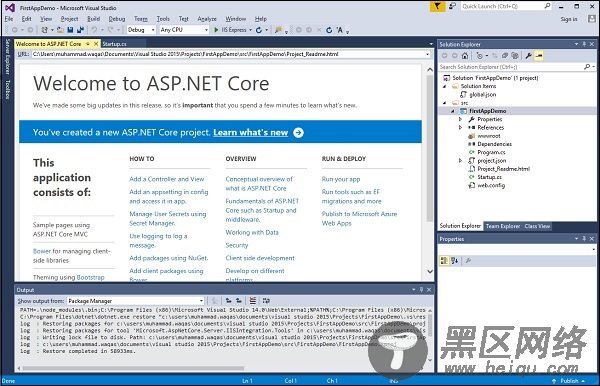This screenshot has width=600, height=386.
Task: Click the Search Solution Explorer input field
Action: click(x=511, y=67)
